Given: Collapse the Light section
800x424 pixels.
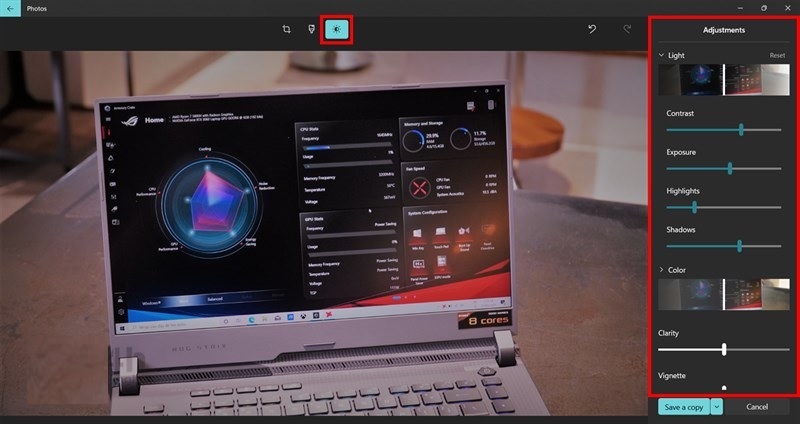Looking at the screenshot, I should (661, 55).
